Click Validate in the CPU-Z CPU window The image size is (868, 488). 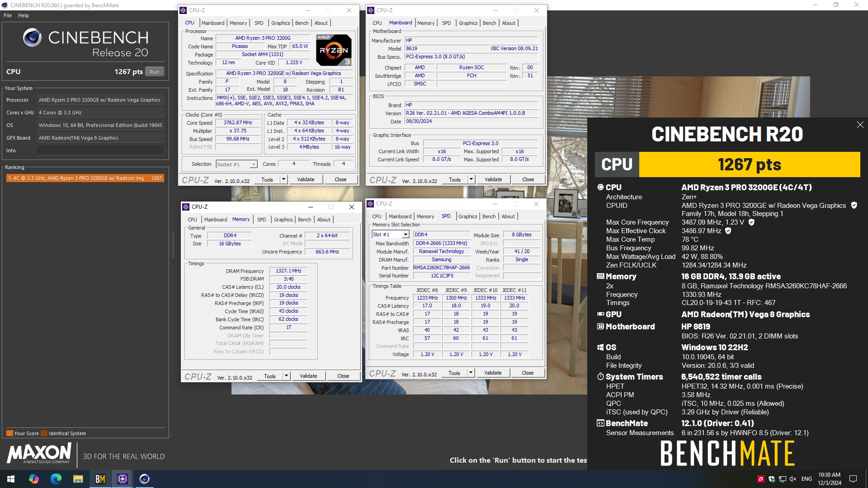click(x=306, y=179)
